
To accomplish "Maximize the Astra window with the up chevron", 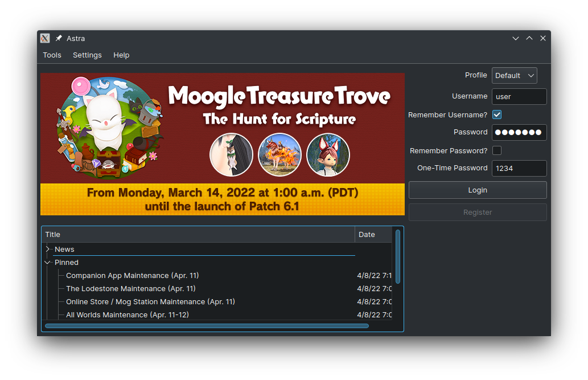I will click(529, 38).
